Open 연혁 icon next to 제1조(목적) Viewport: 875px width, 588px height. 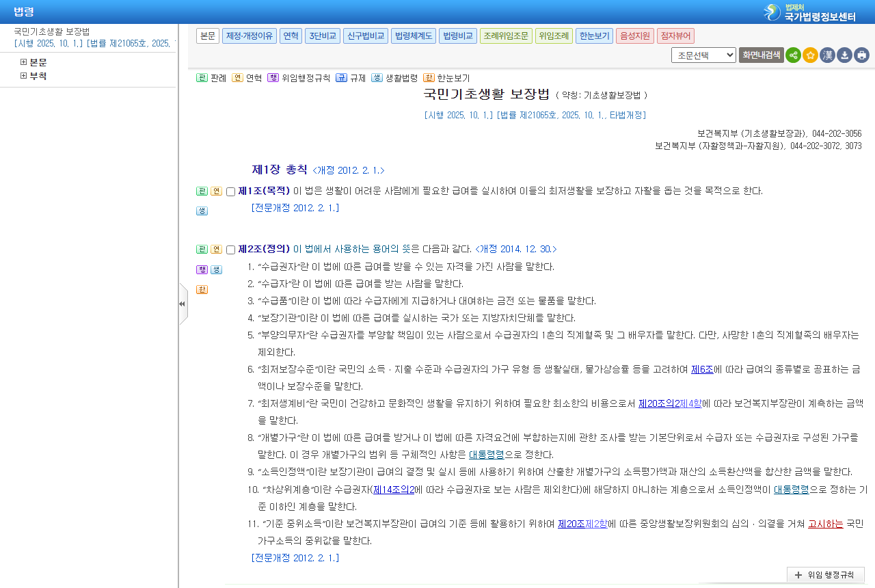click(x=216, y=191)
